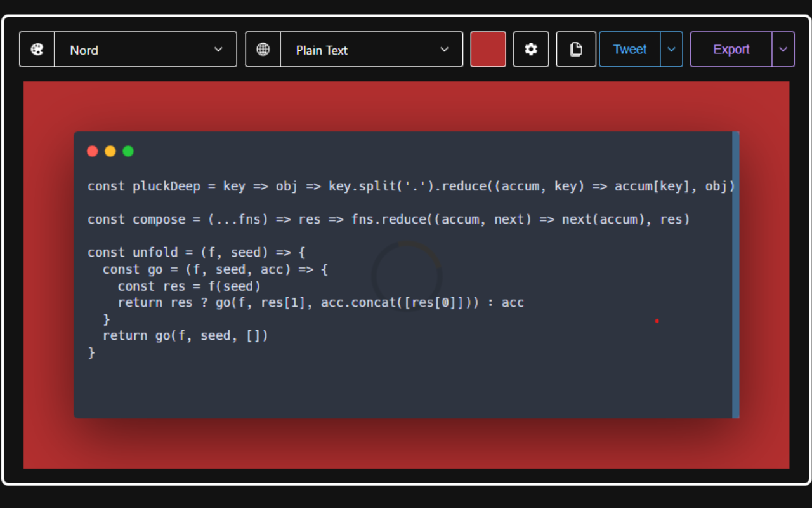This screenshot has width=812, height=508.
Task: Click the blue scrollbar beside the code window
Action: coord(735,273)
